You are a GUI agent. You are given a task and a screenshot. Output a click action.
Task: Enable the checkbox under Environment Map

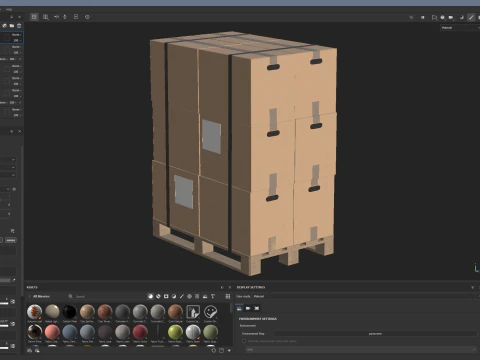pyautogui.click(x=244, y=341)
